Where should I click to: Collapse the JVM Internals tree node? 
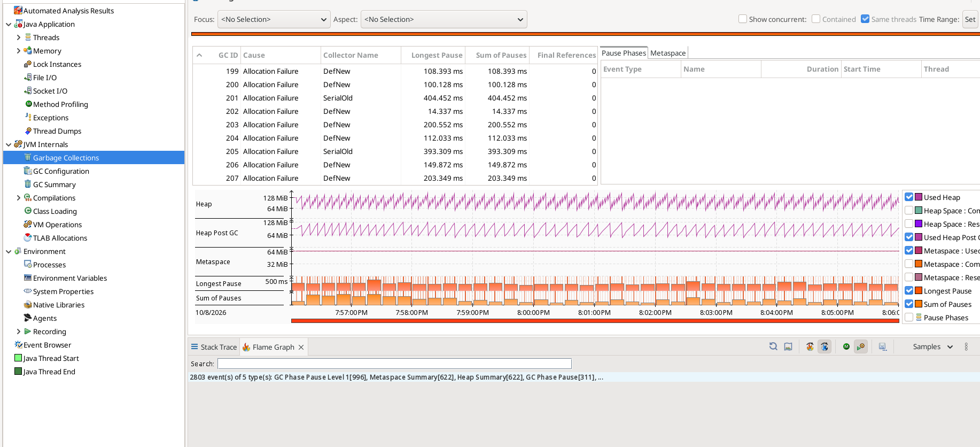9,144
